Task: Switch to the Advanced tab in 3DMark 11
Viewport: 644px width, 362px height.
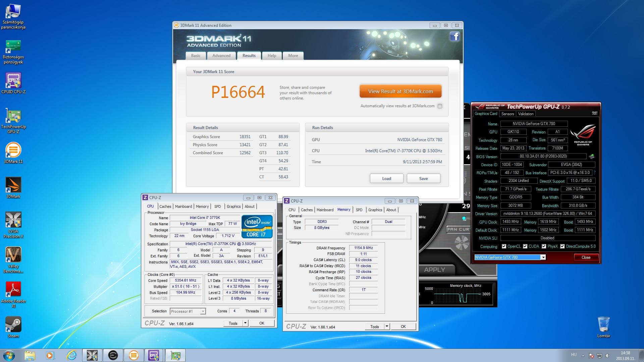Action: pyautogui.click(x=221, y=56)
